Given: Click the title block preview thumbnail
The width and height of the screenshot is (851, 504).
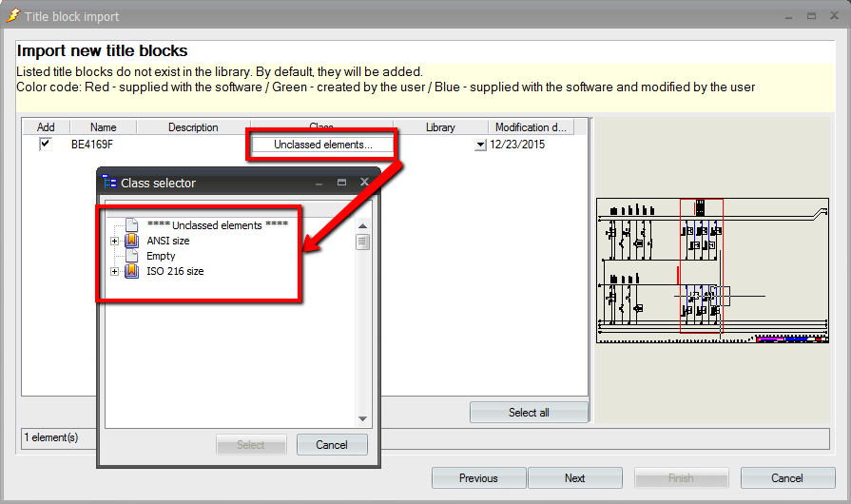Looking at the screenshot, I should [x=712, y=270].
